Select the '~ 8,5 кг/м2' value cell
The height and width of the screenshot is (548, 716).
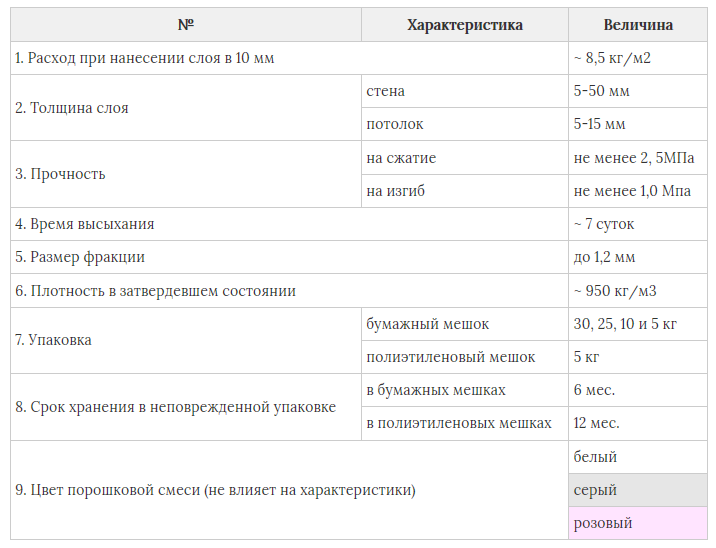[637, 58]
